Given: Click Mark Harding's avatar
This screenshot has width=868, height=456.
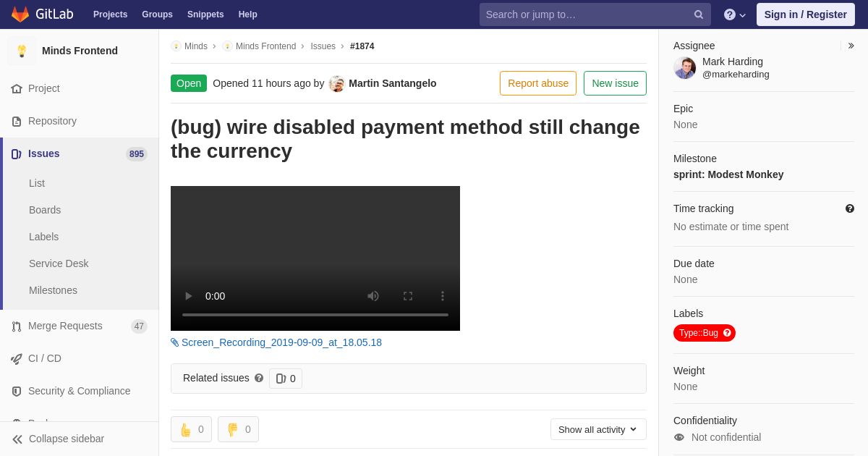Looking at the screenshot, I should 685,68.
